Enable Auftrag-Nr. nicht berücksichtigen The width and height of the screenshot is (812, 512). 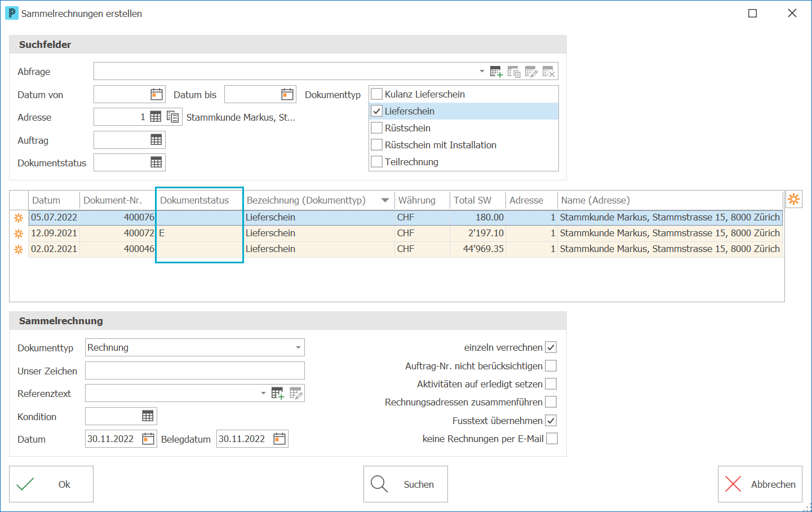(x=551, y=366)
